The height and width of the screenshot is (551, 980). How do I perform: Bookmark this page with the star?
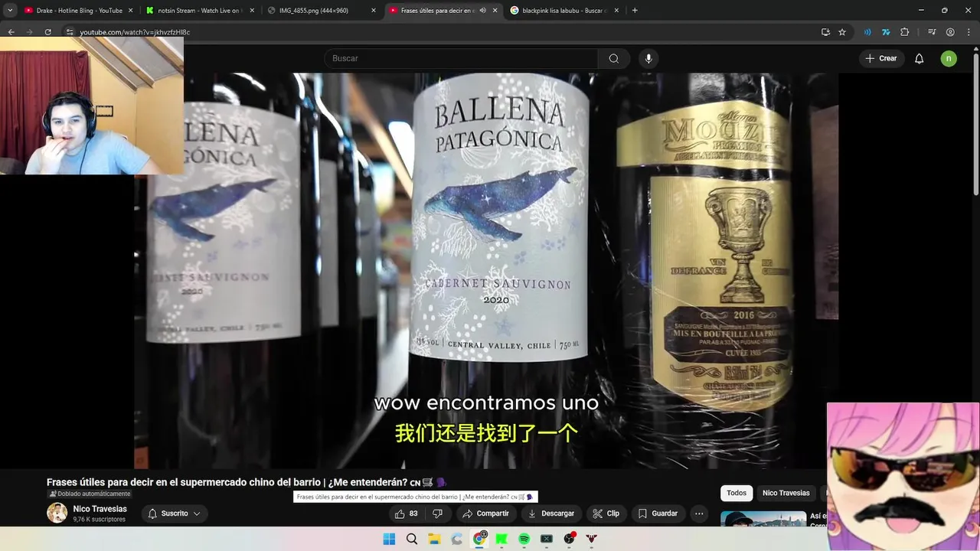[x=842, y=32]
